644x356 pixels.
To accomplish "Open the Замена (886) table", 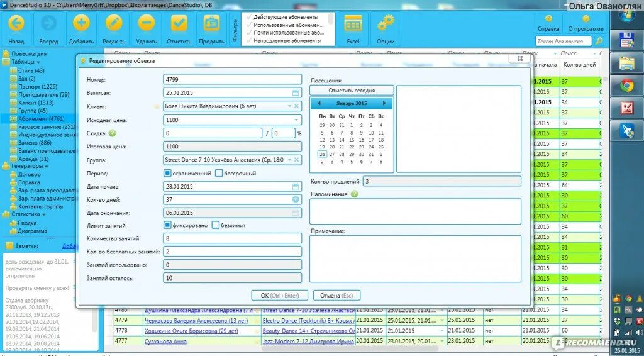I will [x=35, y=143].
